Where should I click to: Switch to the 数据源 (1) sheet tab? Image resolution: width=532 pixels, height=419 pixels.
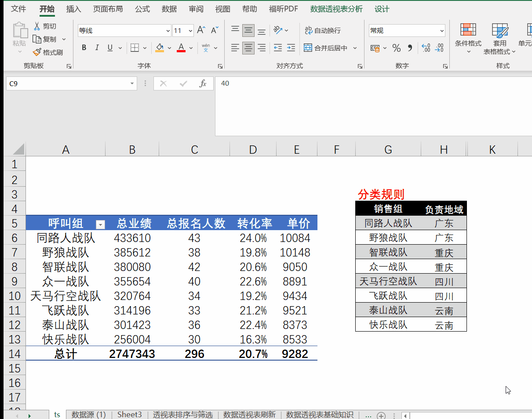89,415
